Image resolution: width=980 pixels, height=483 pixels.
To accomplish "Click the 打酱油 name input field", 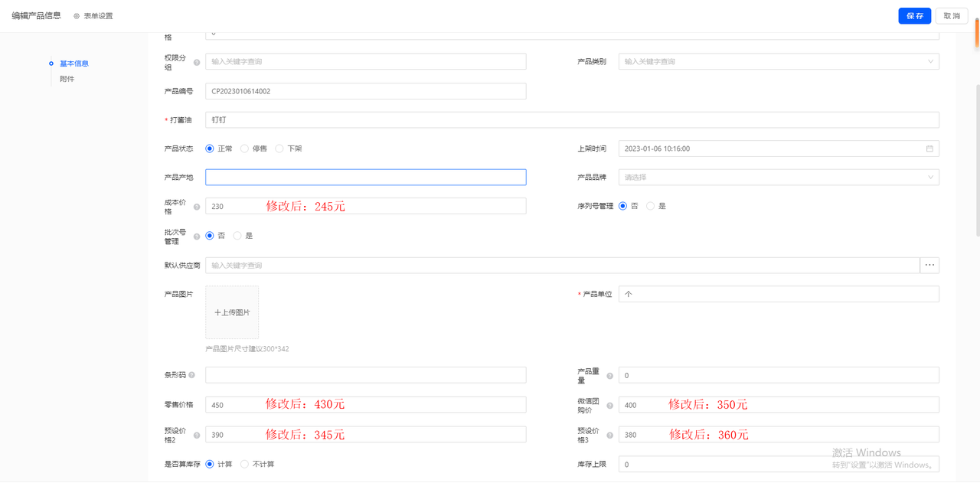I will pos(572,120).
